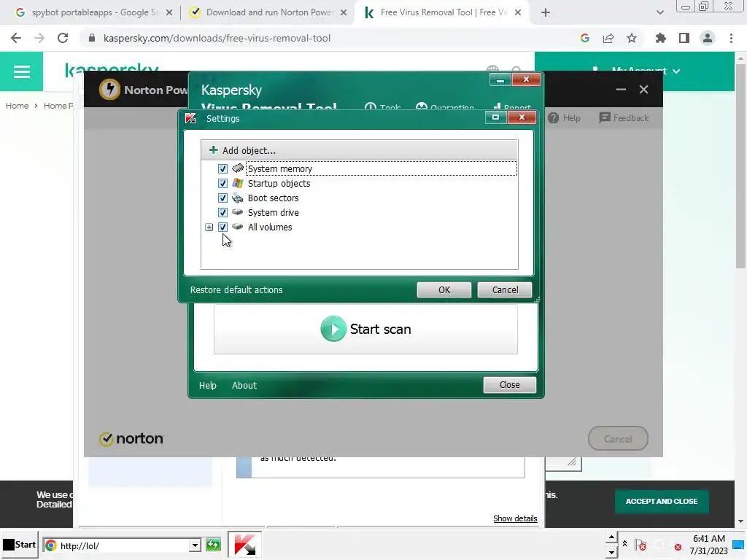This screenshot has height=560, width=747.
Task: Toggle the All volumes checkbox
Action: pos(222,227)
